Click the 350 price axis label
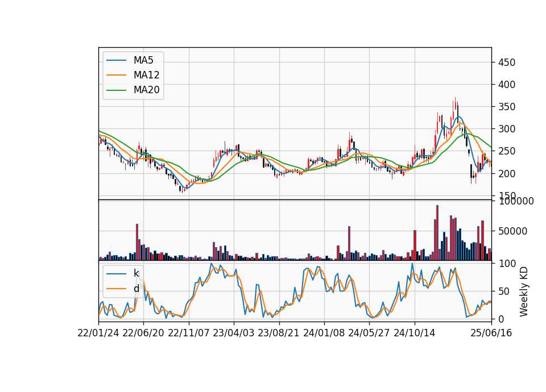Image resolution: width=546 pixels, height=392 pixels. (507, 107)
